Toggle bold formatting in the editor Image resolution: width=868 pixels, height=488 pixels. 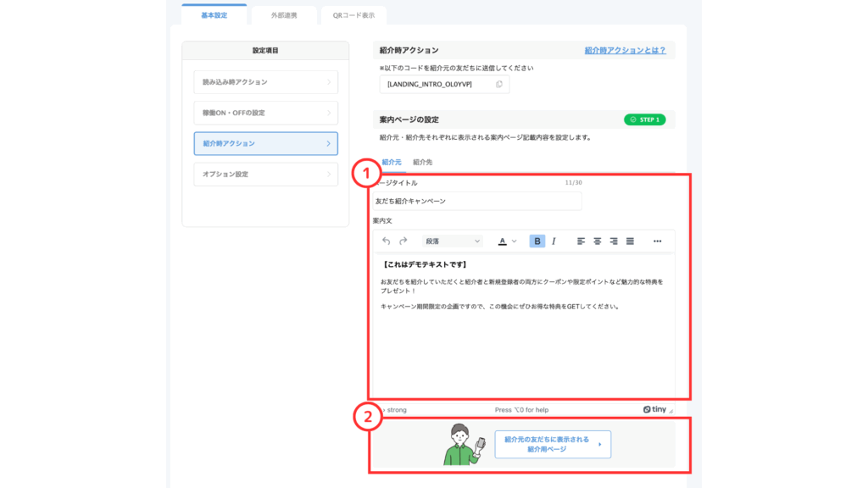click(x=537, y=241)
